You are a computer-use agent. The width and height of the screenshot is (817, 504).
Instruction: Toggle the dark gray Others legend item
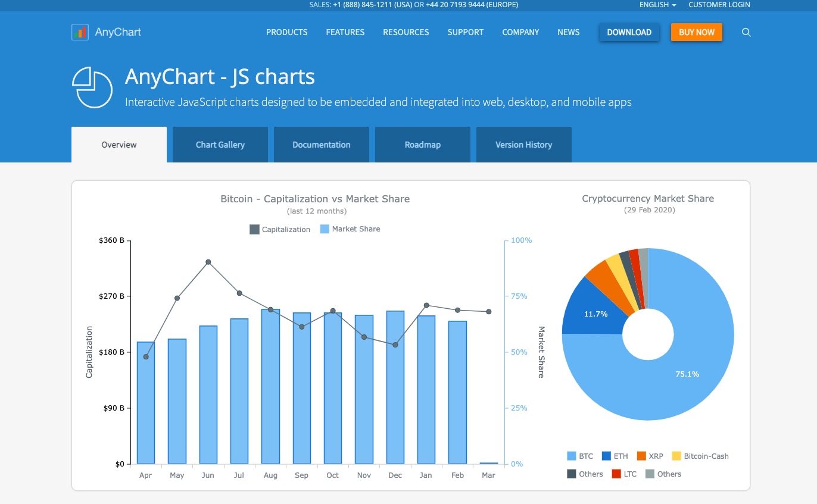point(585,474)
